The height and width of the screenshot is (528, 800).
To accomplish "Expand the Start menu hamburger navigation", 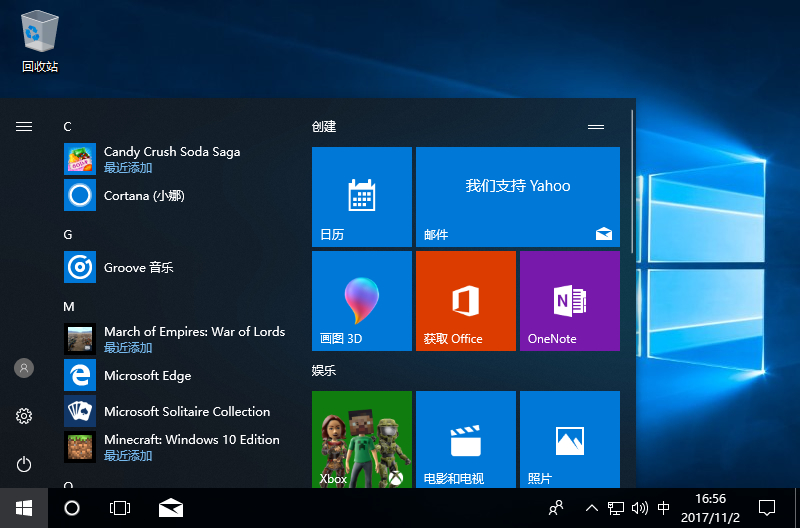I will (x=24, y=126).
